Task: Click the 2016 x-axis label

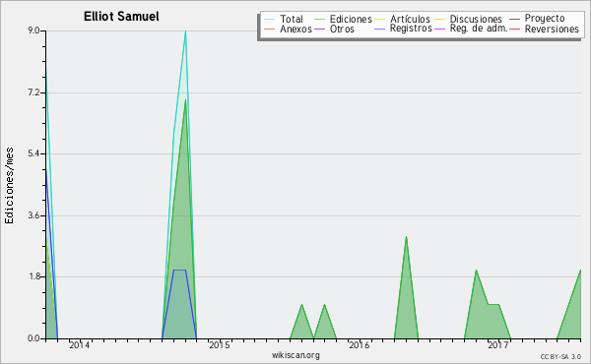Action: coord(359,345)
